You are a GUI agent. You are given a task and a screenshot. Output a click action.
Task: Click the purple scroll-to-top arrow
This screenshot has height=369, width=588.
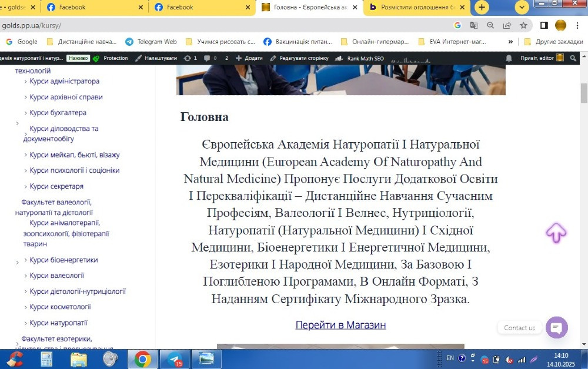coord(555,233)
